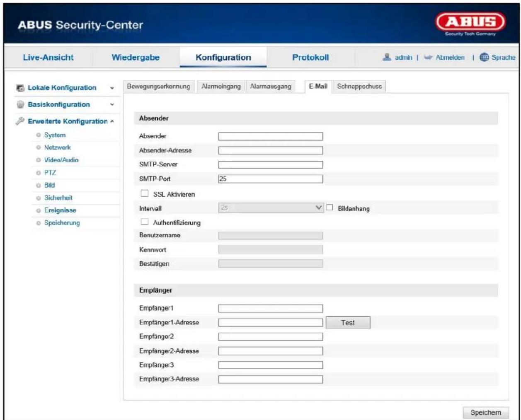Click the Benutzername input field
This screenshot has width=521, height=420.
[271, 236]
